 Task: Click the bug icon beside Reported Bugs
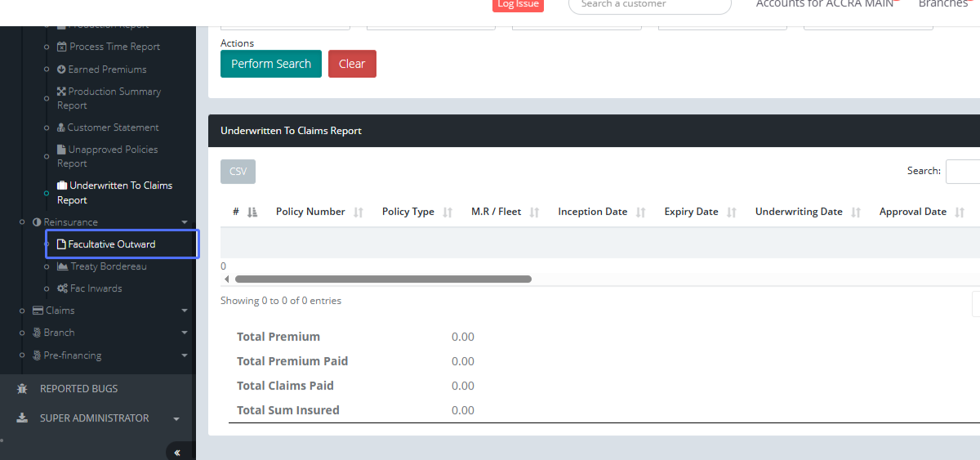(22, 389)
